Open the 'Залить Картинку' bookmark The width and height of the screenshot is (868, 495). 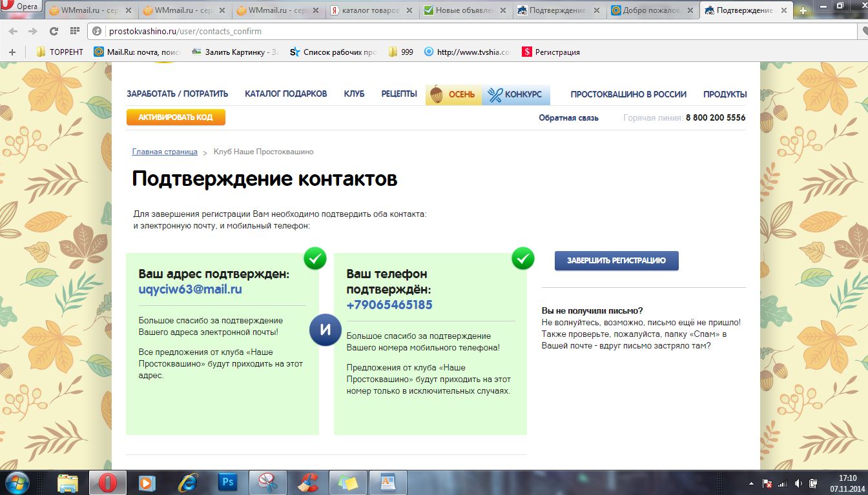(235, 52)
